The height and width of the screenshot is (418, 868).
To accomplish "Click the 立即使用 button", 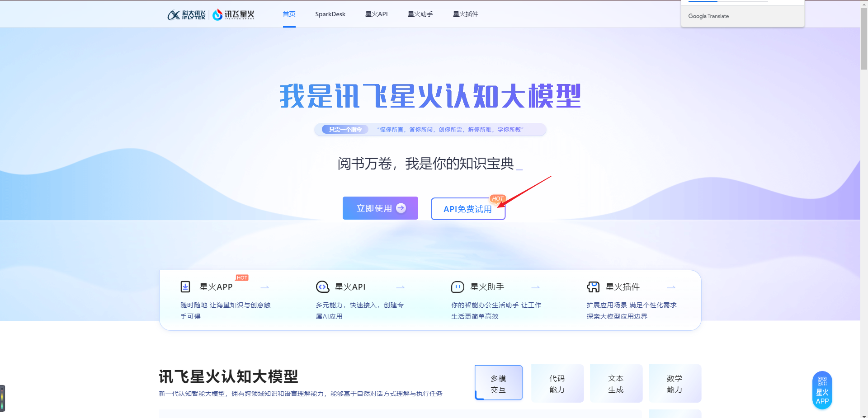I will click(380, 208).
